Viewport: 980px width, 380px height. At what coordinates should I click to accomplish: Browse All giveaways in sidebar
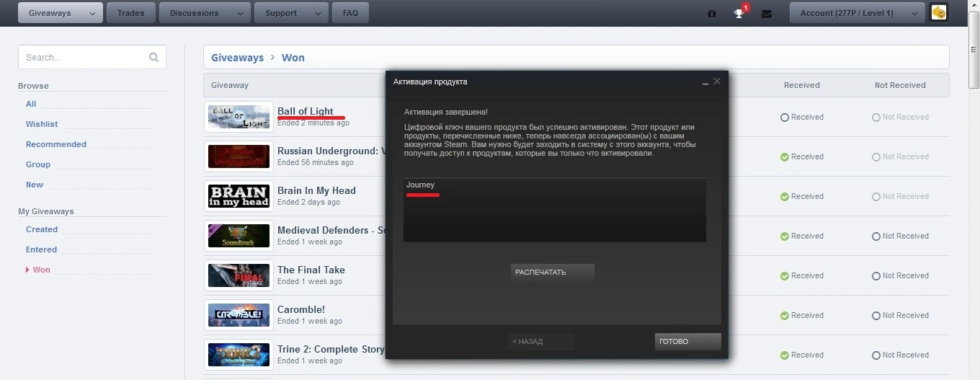(31, 104)
